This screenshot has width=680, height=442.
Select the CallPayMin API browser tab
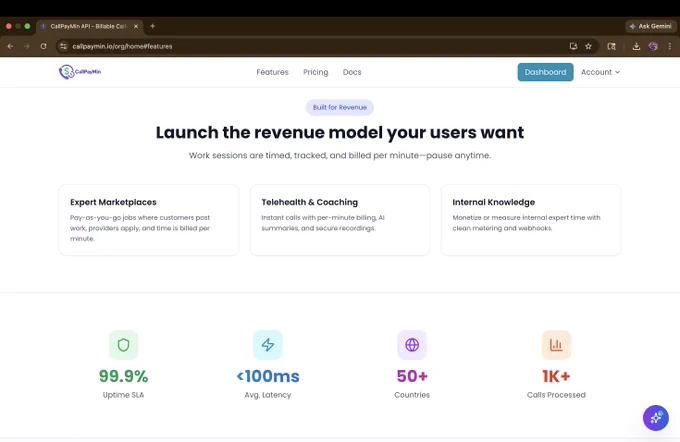pos(89,26)
